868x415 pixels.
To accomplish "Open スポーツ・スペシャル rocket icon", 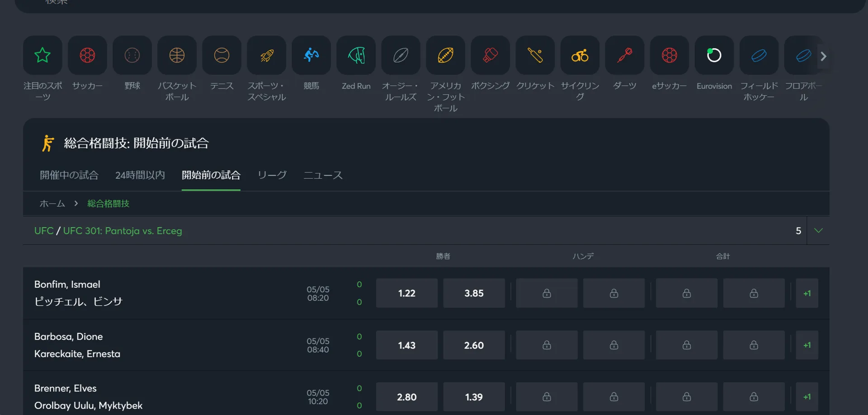I will [x=266, y=55].
